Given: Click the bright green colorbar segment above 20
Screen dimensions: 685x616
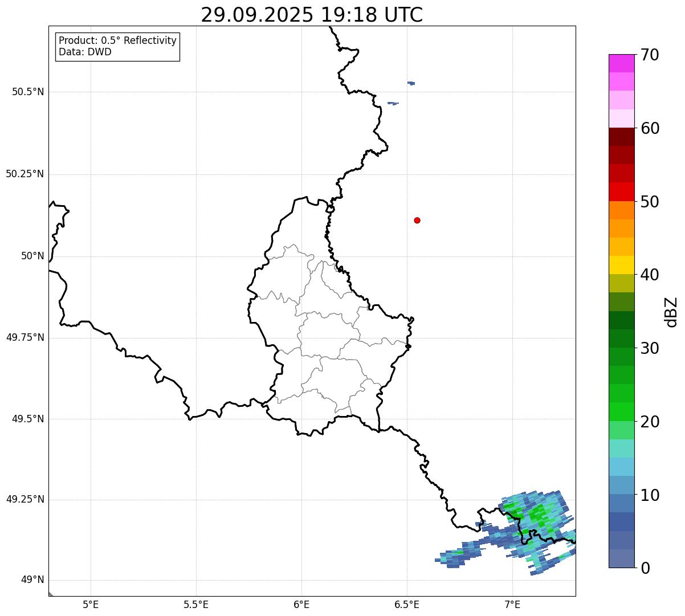Looking at the screenshot, I should [622, 412].
